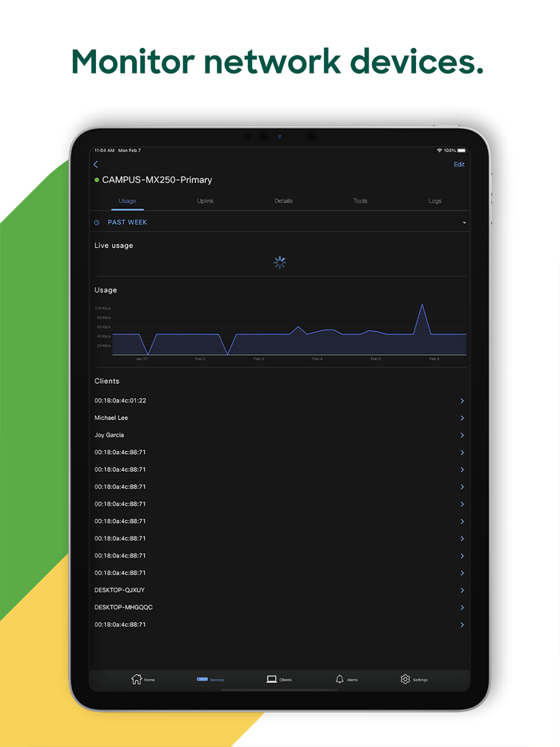The width and height of the screenshot is (560, 747).
Task: Tap the clock icon beside PAST WEEK
Action: click(98, 222)
